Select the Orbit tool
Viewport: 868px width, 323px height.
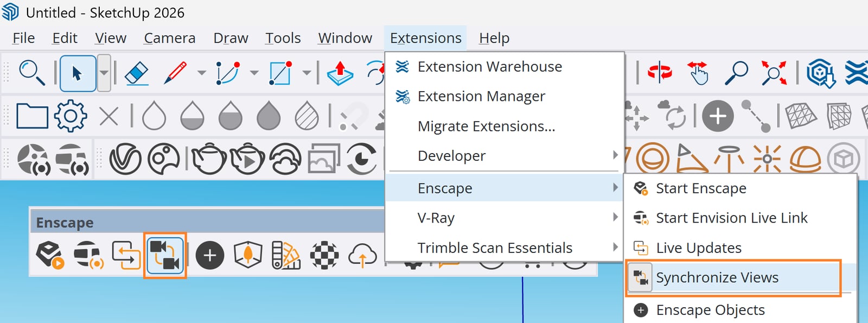(x=660, y=73)
